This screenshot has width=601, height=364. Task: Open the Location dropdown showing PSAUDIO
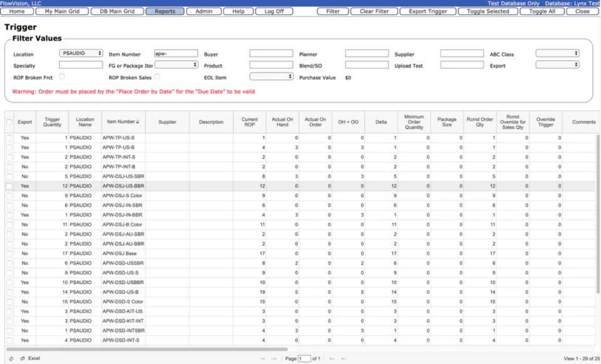[81, 53]
